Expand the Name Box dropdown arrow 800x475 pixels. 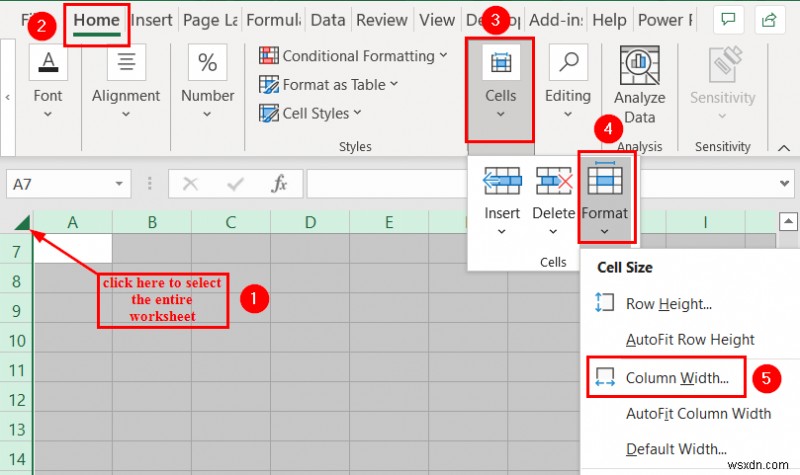point(119,184)
